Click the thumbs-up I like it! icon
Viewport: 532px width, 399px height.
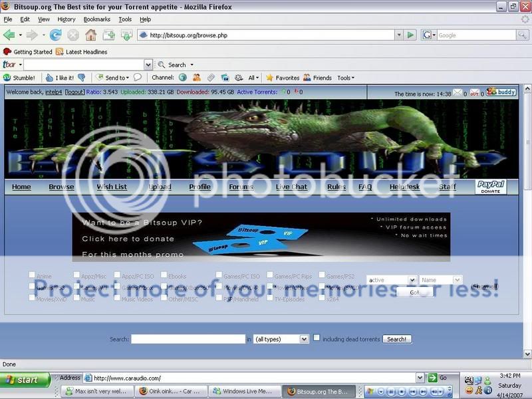49,78
